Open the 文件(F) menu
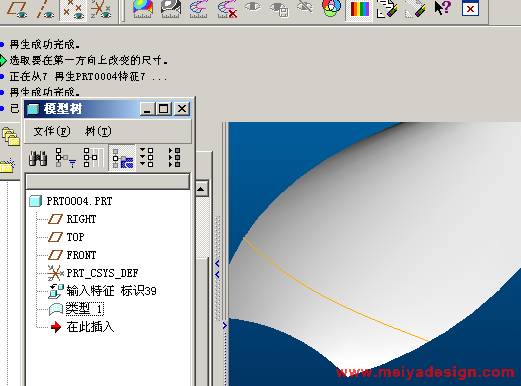The image size is (521, 386). coord(52,131)
